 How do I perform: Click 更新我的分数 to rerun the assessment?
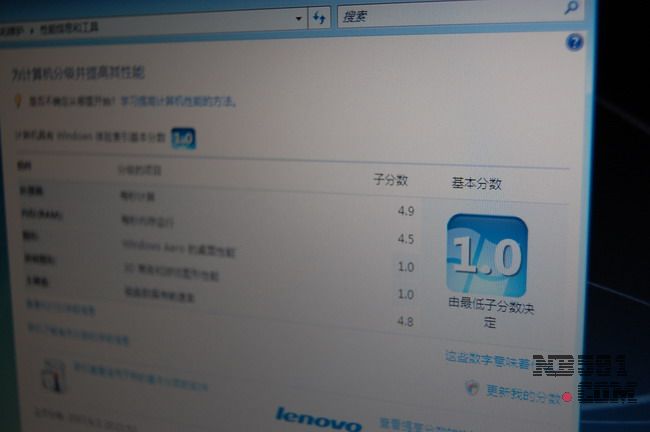[x=523, y=394]
